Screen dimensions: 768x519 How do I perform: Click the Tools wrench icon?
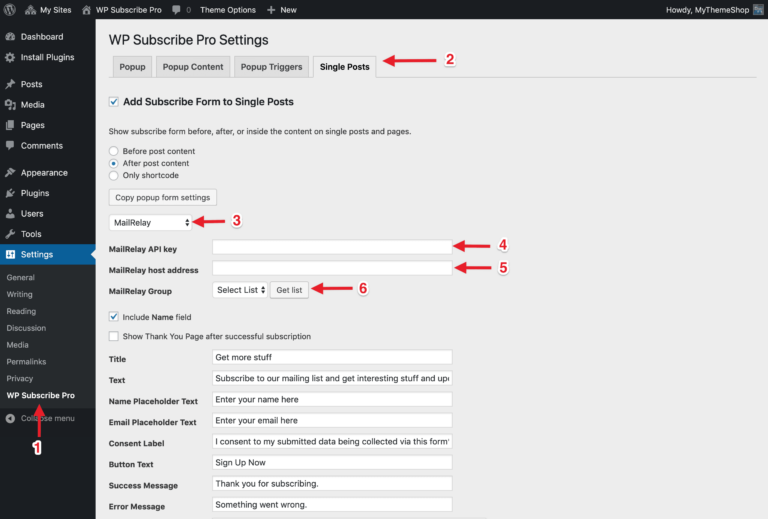10,234
